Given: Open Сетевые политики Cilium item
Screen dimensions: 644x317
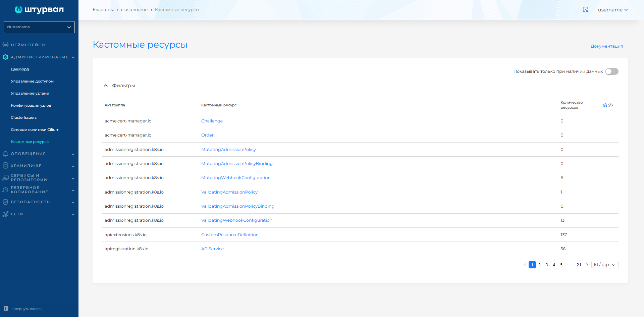Looking at the screenshot, I should [x=35, y=129].
